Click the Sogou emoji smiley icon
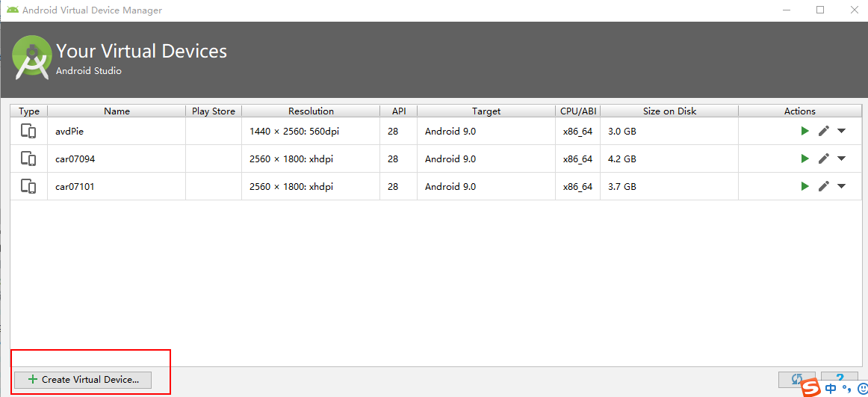This screenshot has width=868, height=397. 862,389
